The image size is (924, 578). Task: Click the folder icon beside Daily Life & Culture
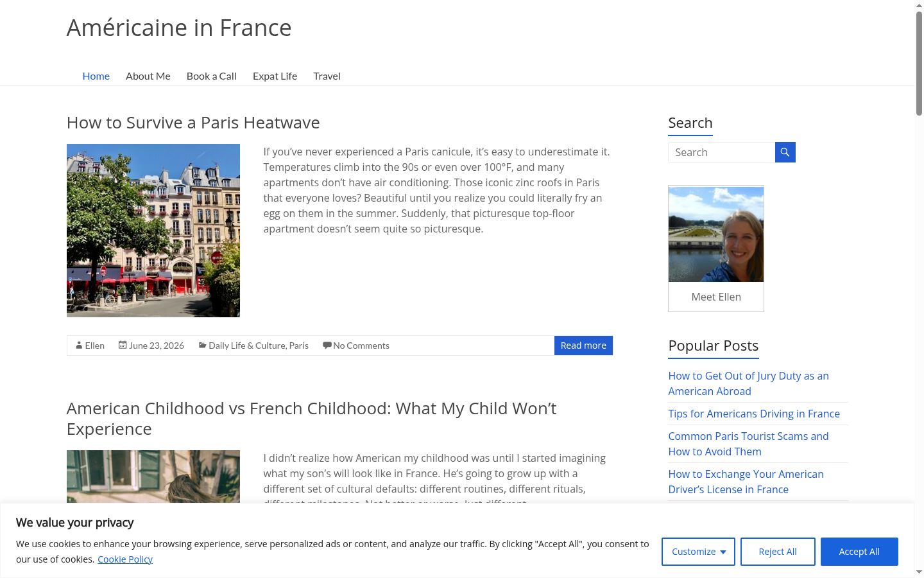point(202,346)
